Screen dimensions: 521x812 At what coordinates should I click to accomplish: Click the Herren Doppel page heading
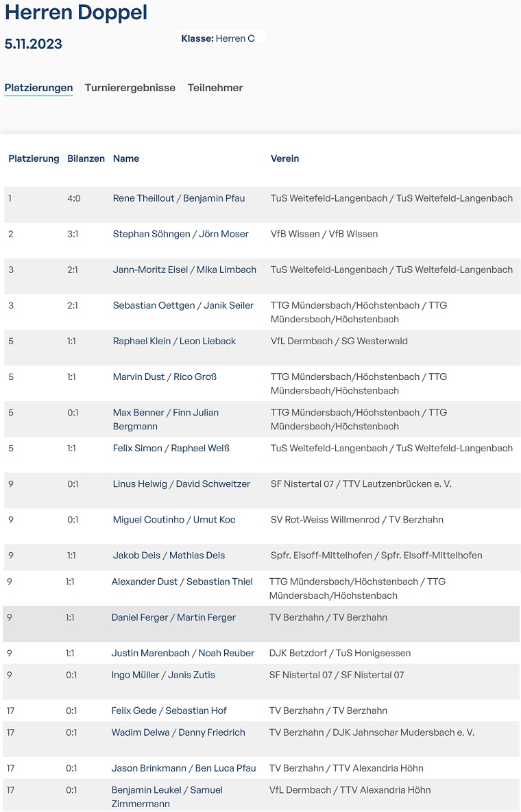[76, 12]
